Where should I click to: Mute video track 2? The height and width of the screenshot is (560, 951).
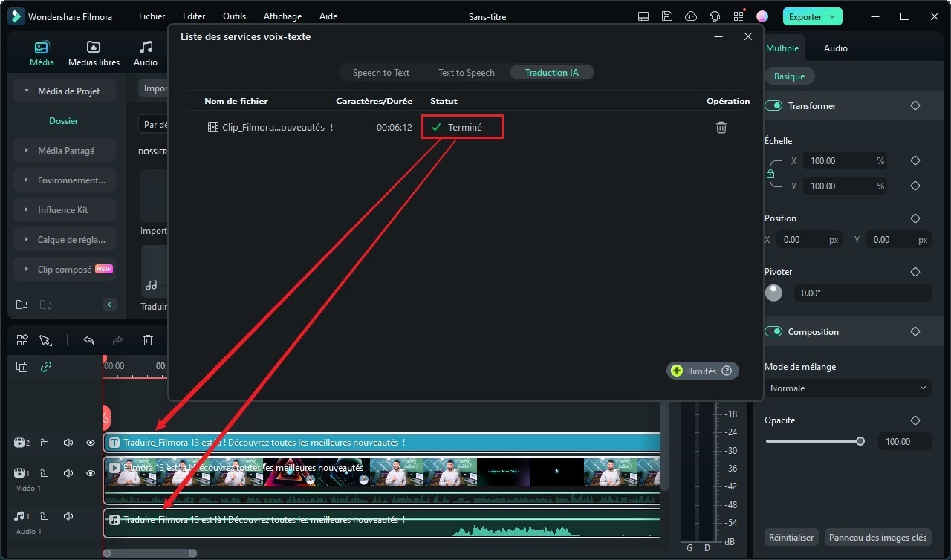tap(68, 443)
